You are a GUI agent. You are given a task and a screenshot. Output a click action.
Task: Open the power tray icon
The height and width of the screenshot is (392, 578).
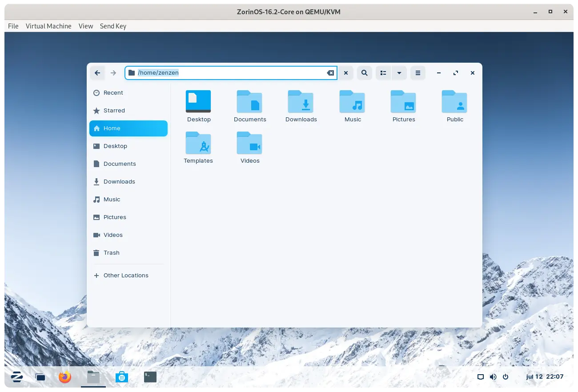coord(506,377)
